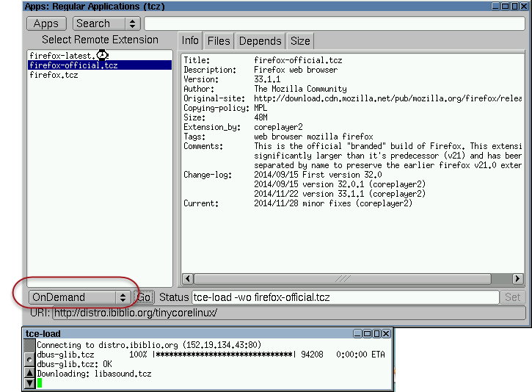This screenshot has width=532, height=392.
Task: Expand the OnDemand install mode dropdown
Action: [x=80, y=297]
